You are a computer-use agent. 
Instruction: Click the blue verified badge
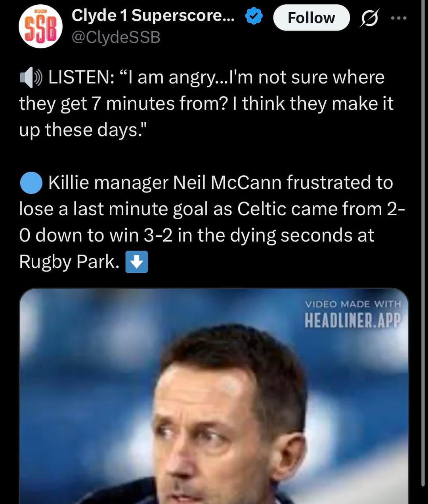(x=254, y=16)
